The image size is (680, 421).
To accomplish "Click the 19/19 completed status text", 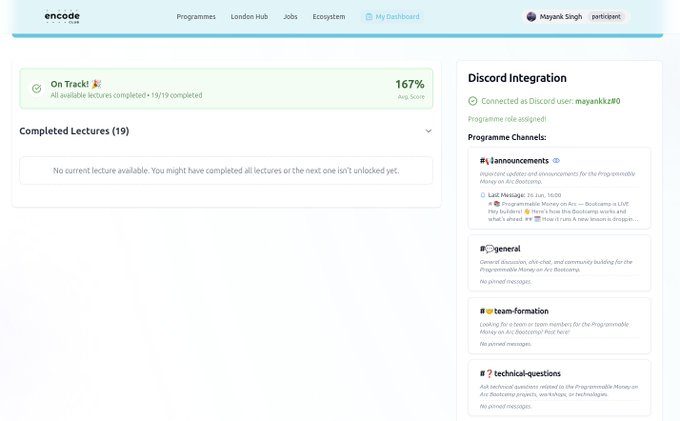I will coord(177,95).
